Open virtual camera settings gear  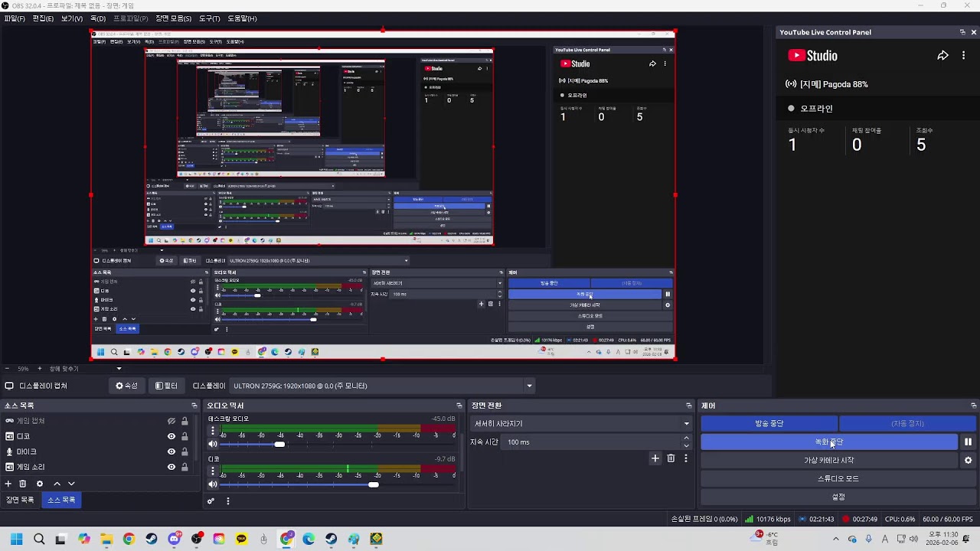tap(968, 460)
